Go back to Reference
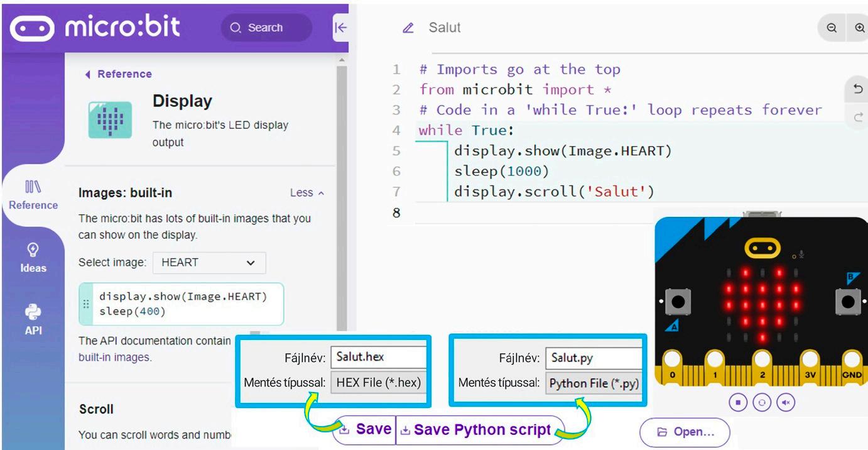This screenshot has height=450, width=868. (119, 74)
